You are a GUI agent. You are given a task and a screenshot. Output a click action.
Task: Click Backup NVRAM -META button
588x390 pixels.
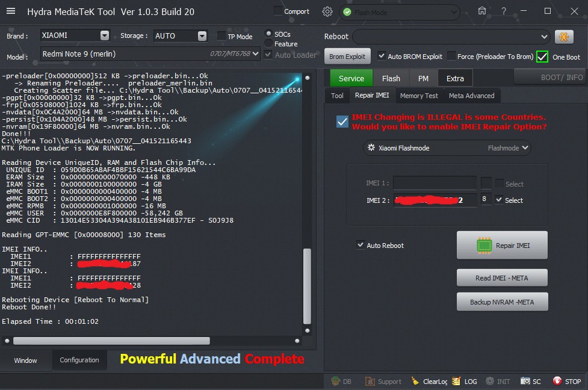pos(502,302)
